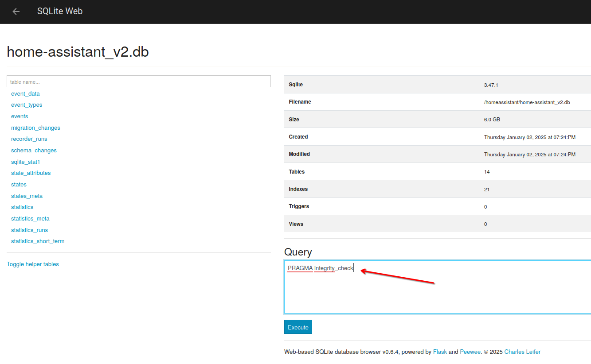
Task: Open the states table
Action: click(x=19, y=185)
